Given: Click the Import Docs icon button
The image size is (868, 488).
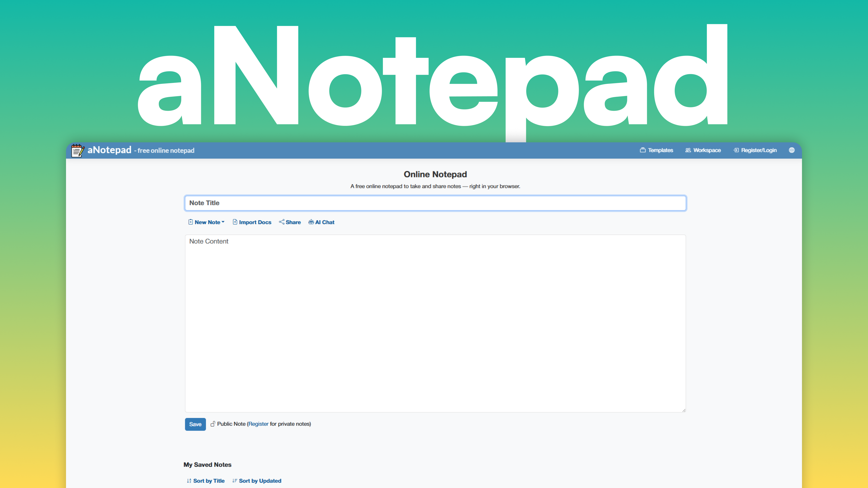Looking at the screenshot, I should (252, 222).
